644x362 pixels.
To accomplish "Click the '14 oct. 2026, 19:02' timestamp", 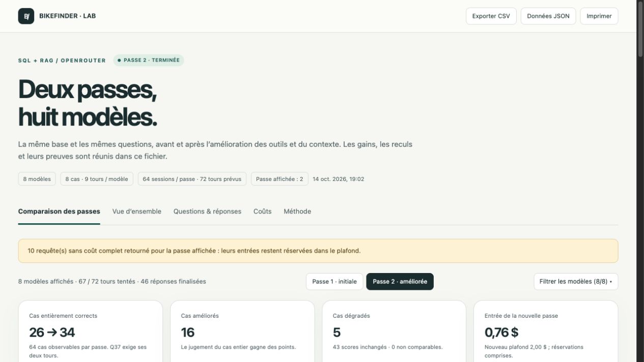I will (x=339, y=179).
